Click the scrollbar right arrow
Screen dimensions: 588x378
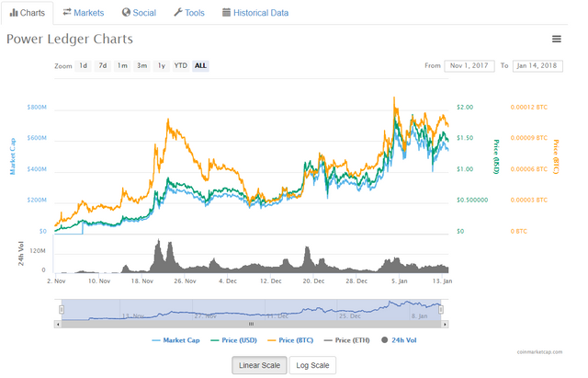[x=445, y=324]
